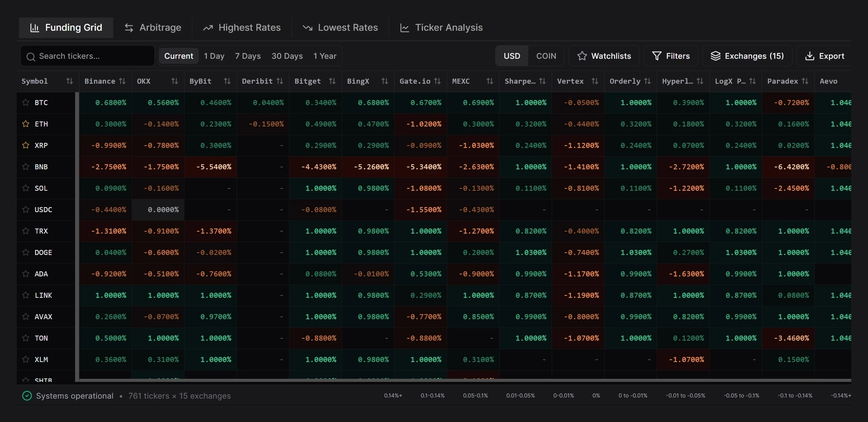Click BTC Binance 0.6800% cell

coord(105,102)
